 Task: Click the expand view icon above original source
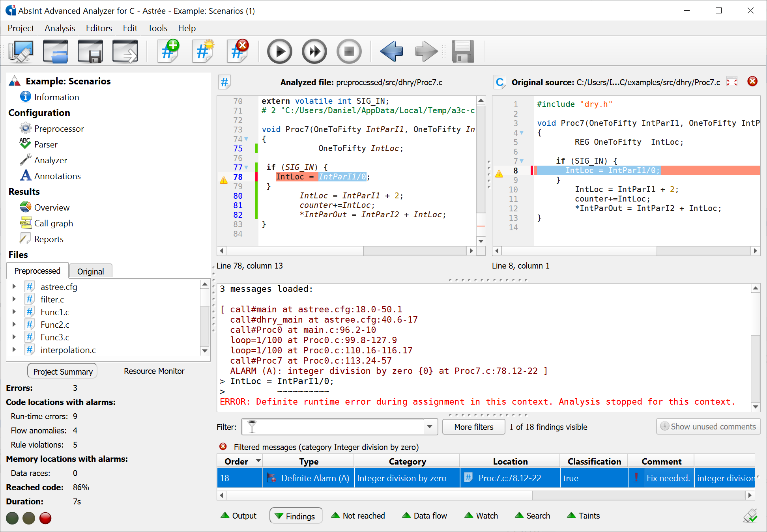pyautogui.click(x=732, y=82)
